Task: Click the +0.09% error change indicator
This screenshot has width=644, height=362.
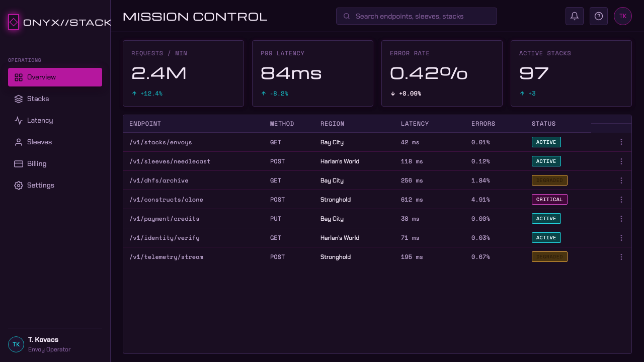Action: coord(406,94)
